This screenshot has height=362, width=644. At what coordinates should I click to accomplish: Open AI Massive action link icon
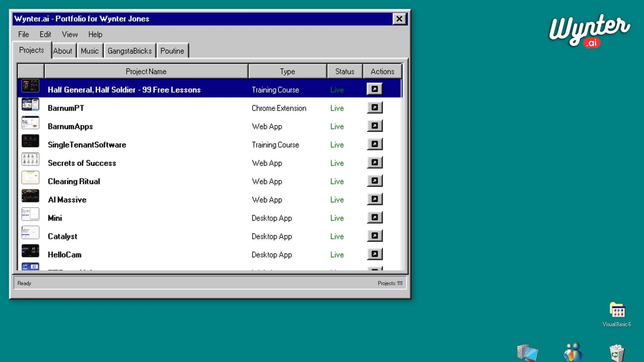[x=375, y=199]
